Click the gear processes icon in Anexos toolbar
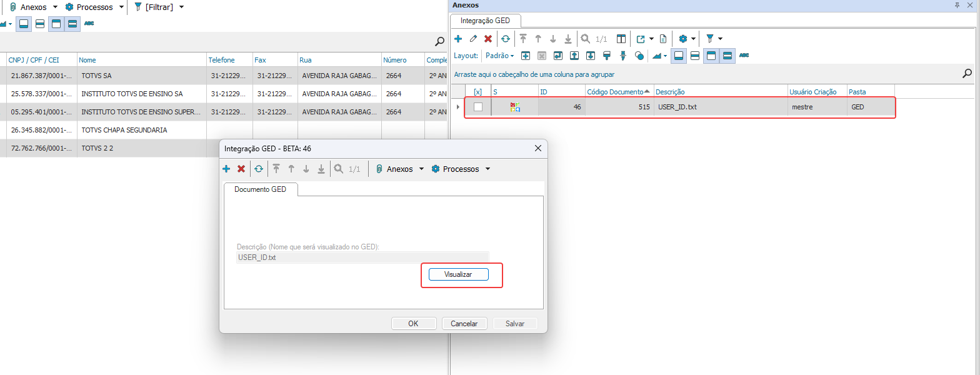Viewport: 980px width, 375px height. tap(683, 39)
